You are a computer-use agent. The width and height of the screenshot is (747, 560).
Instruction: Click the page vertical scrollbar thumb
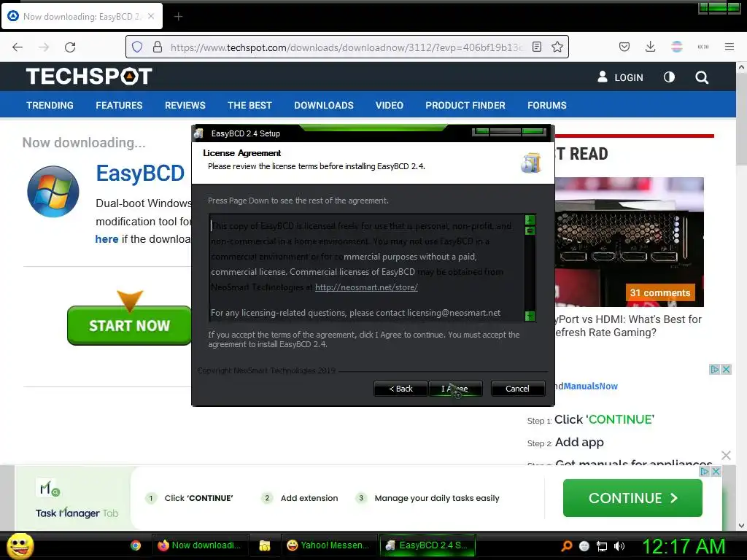[x=741, y=120]
